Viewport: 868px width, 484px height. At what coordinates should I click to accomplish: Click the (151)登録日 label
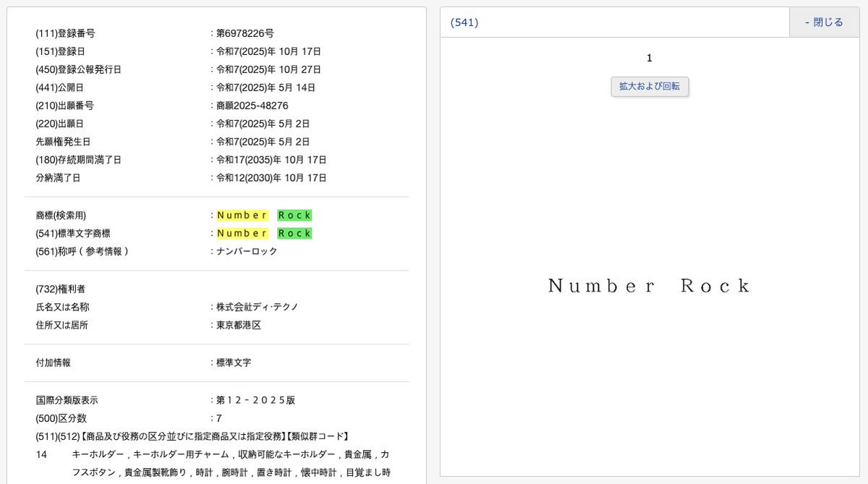pos(60,51)
